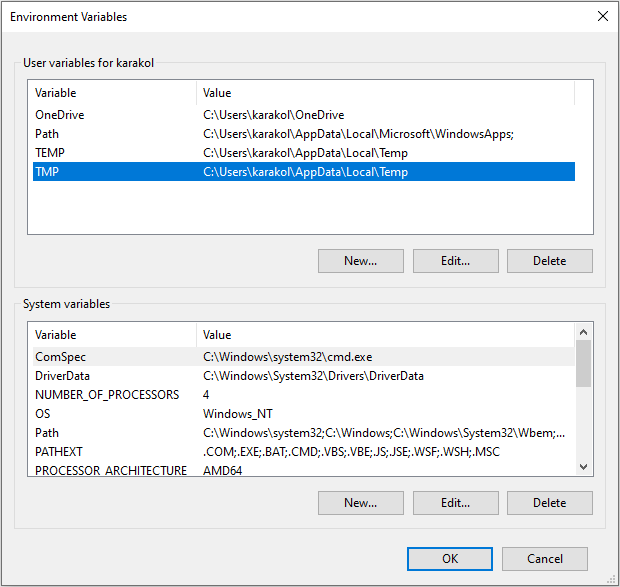Dismiss the dialog with Cancel
The image size is (620, 587).
point(545,559)
